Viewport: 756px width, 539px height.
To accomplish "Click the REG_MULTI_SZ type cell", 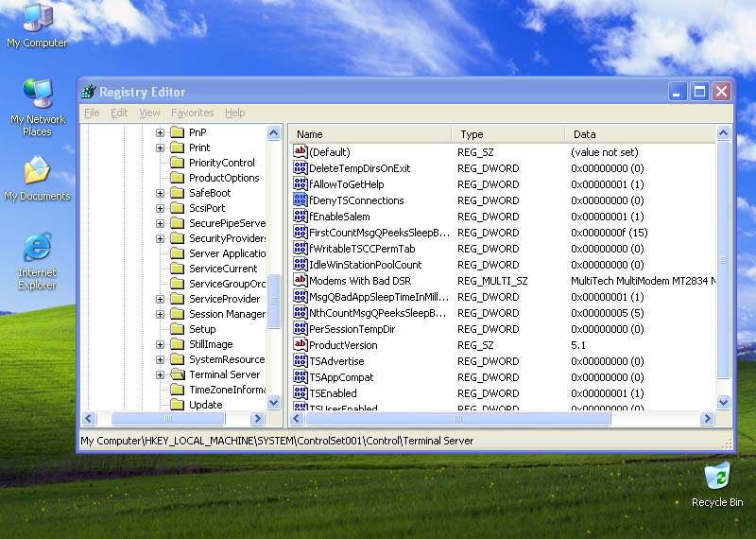I will pos(492,281).
